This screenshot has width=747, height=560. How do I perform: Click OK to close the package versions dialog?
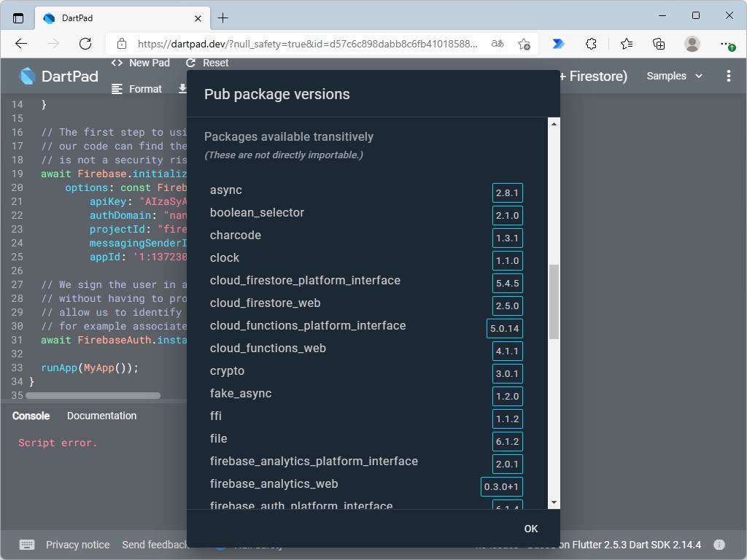click(531, 529)
